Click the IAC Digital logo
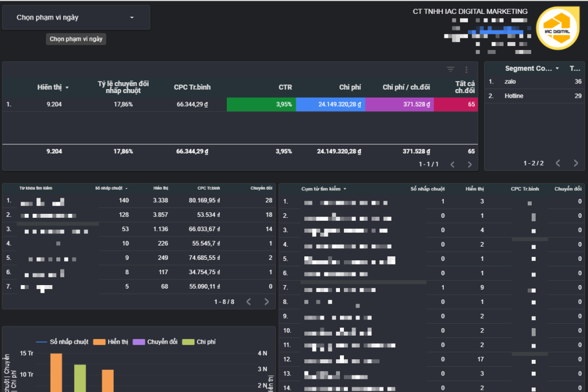This screenshot has width=588, height=392. pos(558,29)
